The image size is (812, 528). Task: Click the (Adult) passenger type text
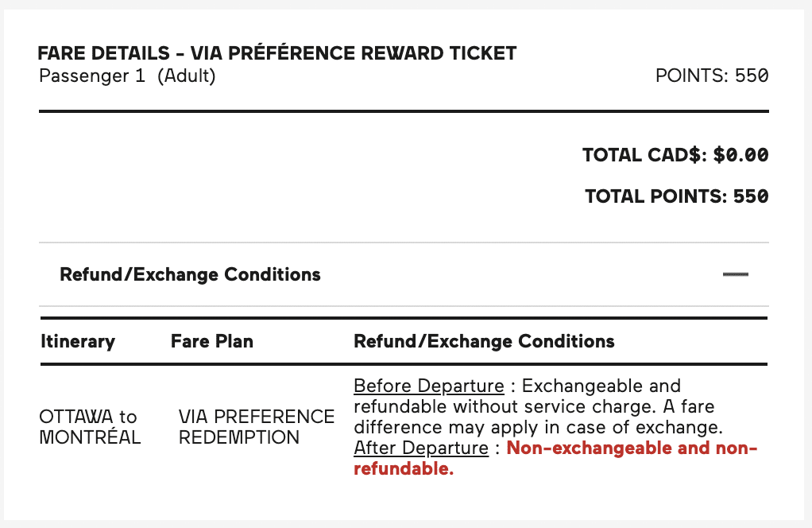point(186,76)
